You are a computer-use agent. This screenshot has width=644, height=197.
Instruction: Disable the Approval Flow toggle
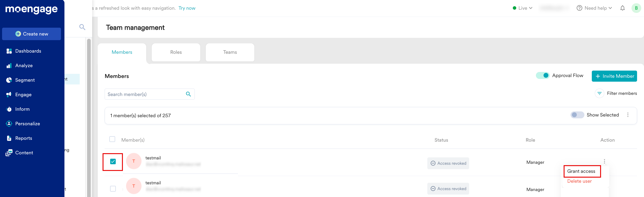[x=542, y=75]
